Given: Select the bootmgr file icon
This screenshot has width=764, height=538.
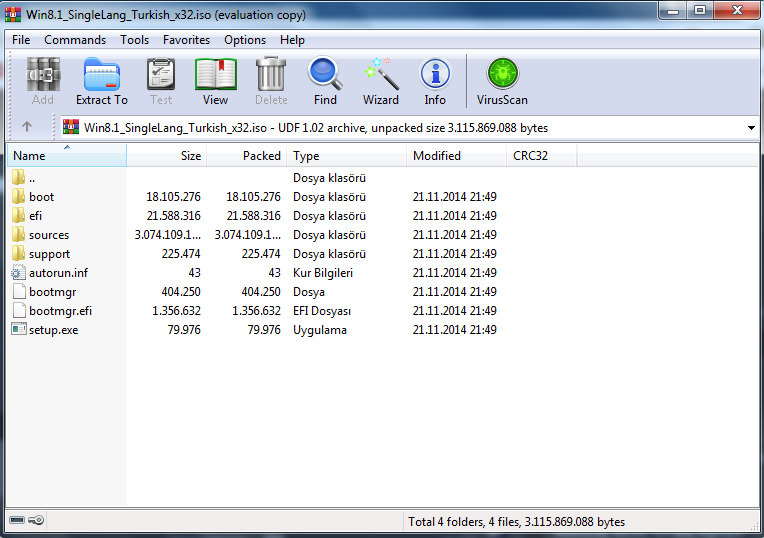Looking at the screenshot, I should [19, 291].
